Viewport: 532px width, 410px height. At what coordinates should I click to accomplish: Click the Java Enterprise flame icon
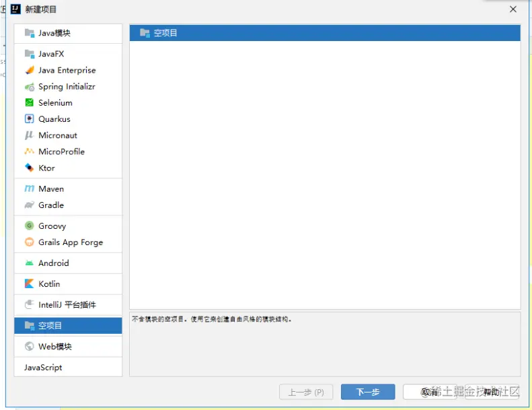click(30, 70)
